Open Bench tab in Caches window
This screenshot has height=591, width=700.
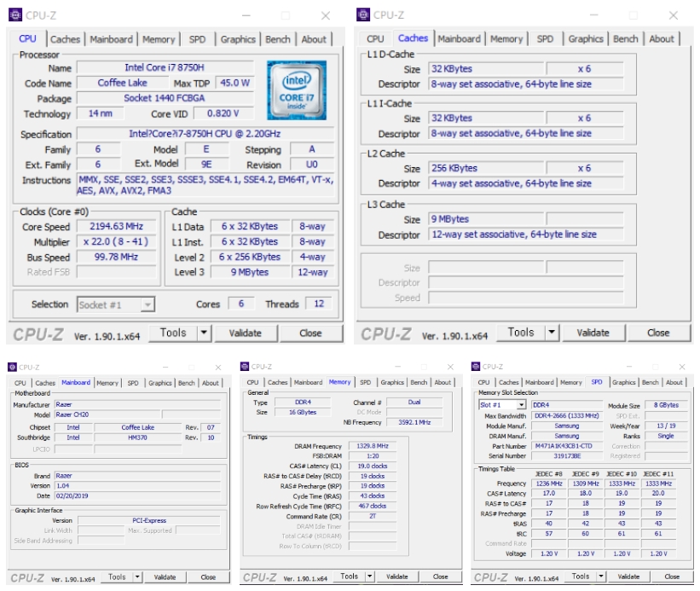pos(626,39)
